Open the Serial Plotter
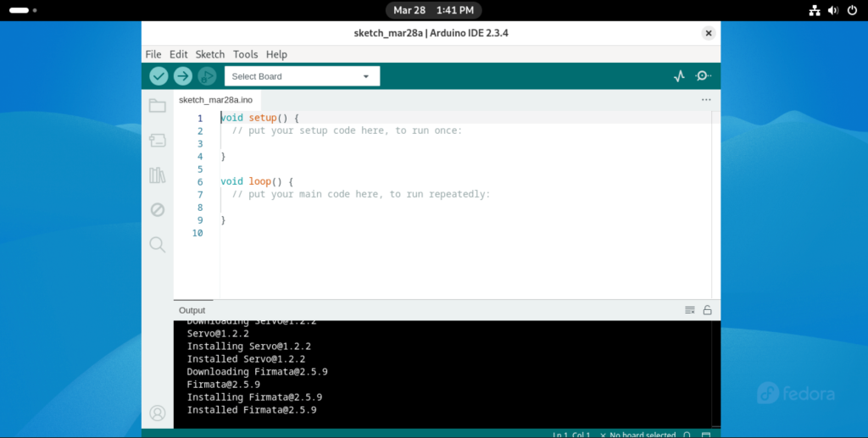The width and height of the screenshot is (868, 438). 679,76
